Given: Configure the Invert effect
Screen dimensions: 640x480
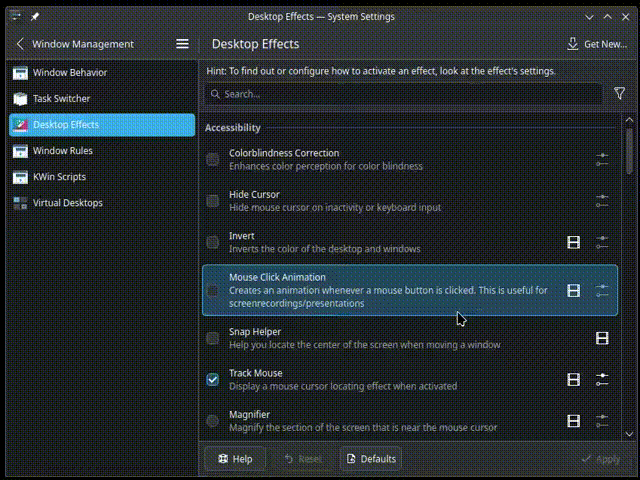Looking at the screenshot, I should click(x=602, y=242).
